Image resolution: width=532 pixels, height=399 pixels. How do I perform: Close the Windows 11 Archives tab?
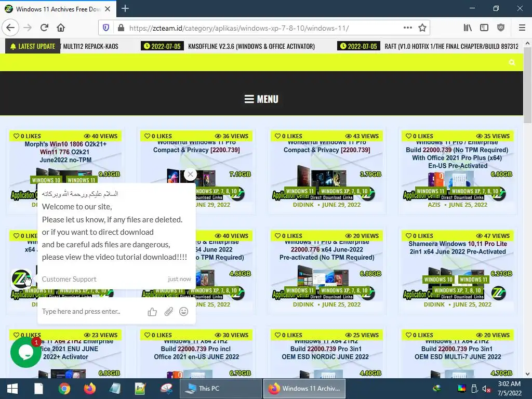click(108, 9)
